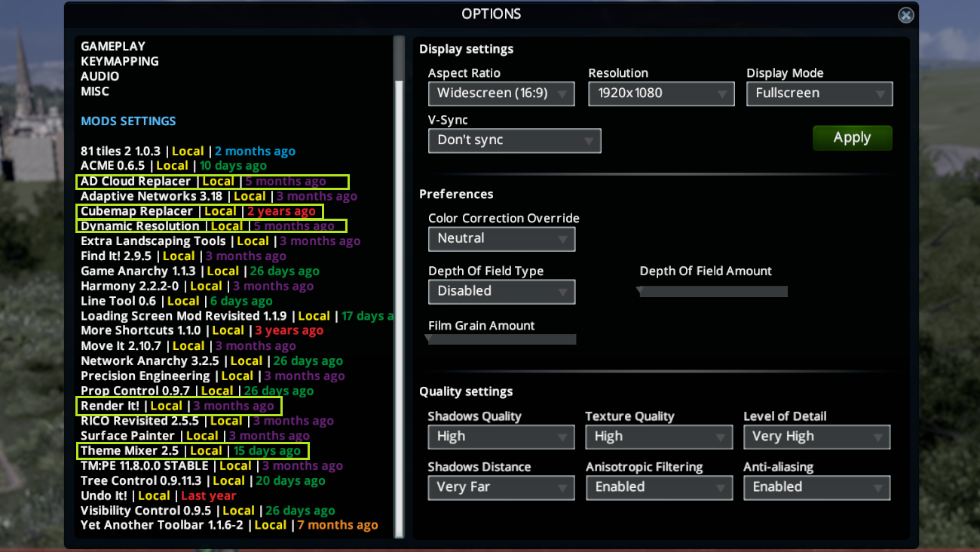This screenshot has width=980, height=552.
Task: Open the Keymapping settings category
Action: pyautogui.click(x=120, y=61)
